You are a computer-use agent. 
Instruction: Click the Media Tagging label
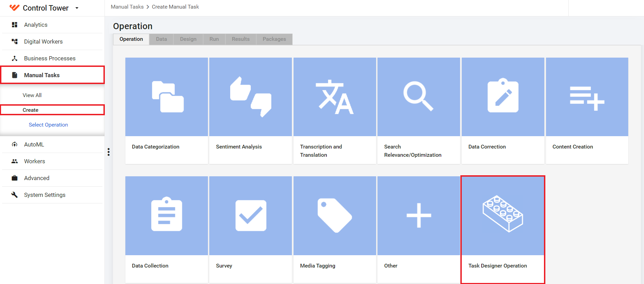click(318, 266)
